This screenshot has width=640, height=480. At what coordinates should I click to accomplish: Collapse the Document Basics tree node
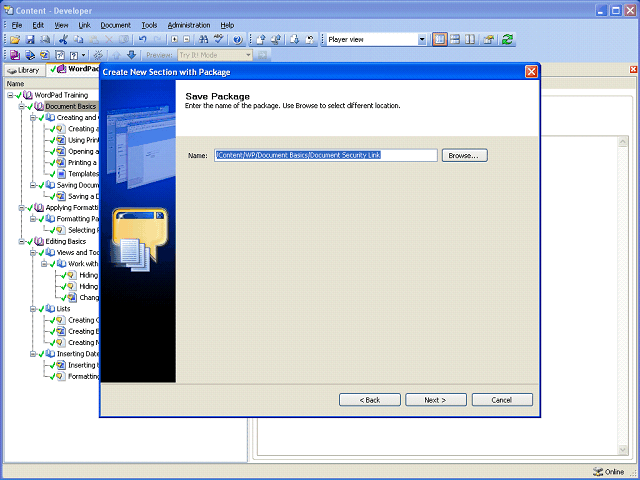pos(22,107)
